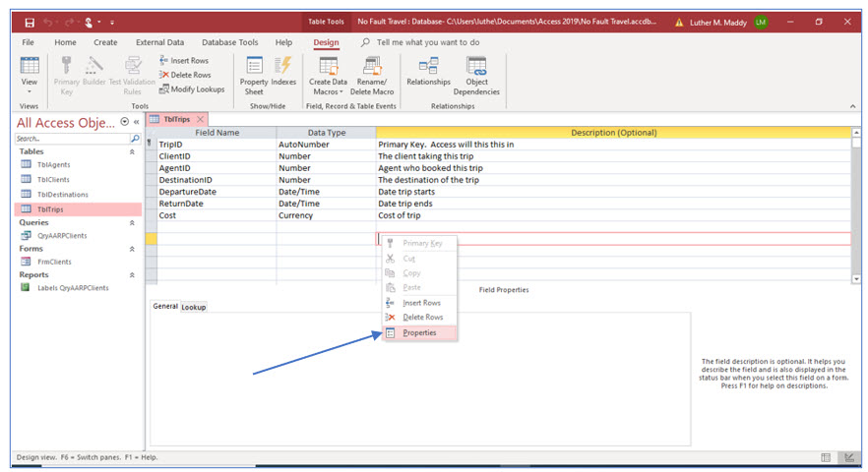Choose Primary Key in the context menu
868x472 pixels.
(420, 243)
